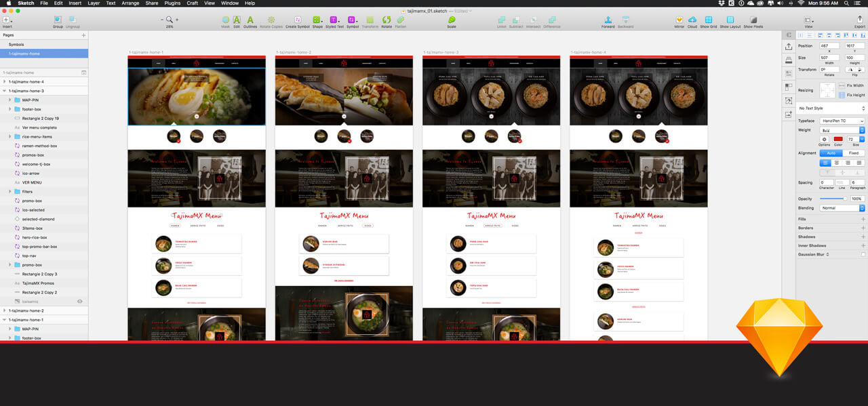Select the Symbols page

click(44, 44)
